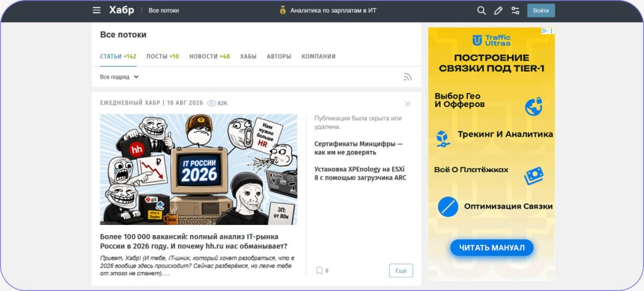
Task: Open Установка XPEnology на ESXi link
Action: coord(360,173)
